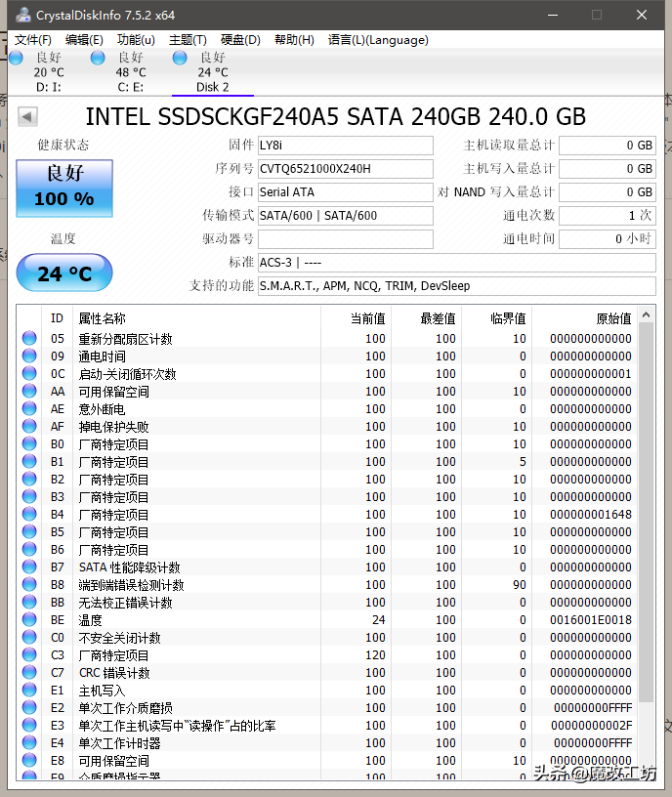Click the attribute list vertical scrollbar thumb
The width and height of the screenshot is (672, 797).
point(646,513)
